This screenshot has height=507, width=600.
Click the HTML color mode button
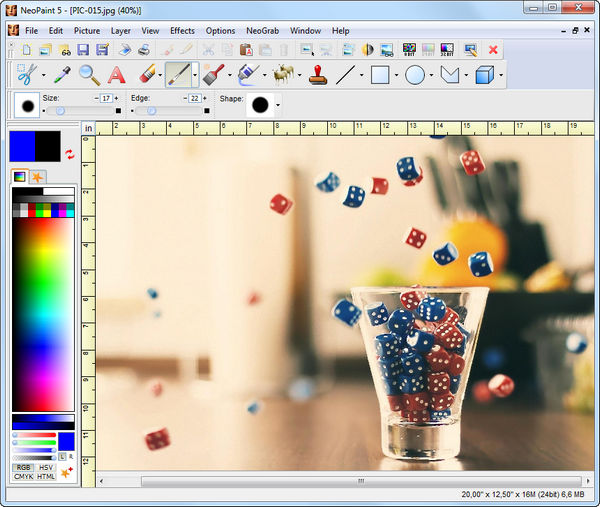click(46, 477)
